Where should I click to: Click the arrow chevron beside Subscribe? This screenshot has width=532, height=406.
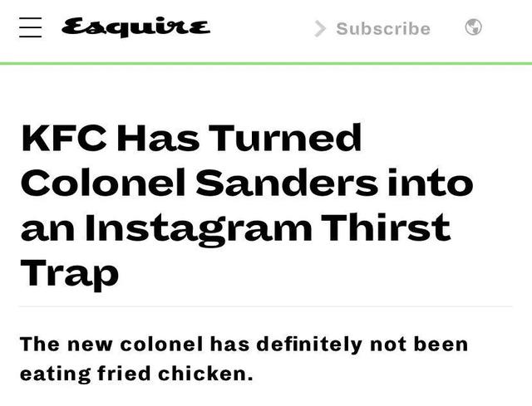point(320,29)
